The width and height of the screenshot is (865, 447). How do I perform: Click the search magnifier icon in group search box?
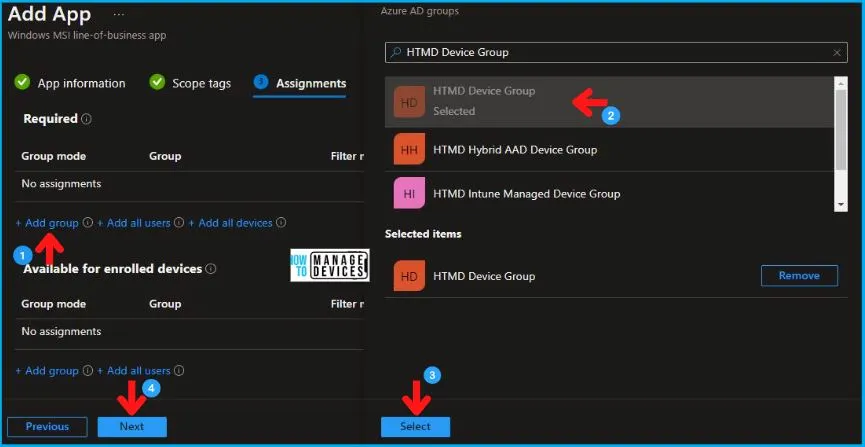pyautogui.click(x=396, y=52)
